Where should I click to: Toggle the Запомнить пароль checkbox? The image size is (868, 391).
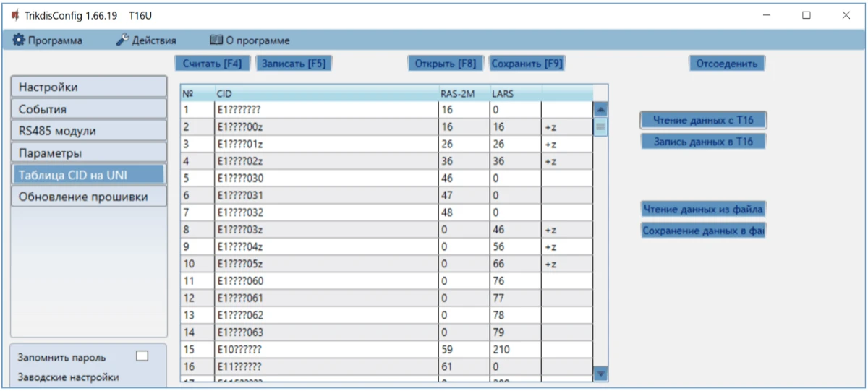[x=142, y=356]
